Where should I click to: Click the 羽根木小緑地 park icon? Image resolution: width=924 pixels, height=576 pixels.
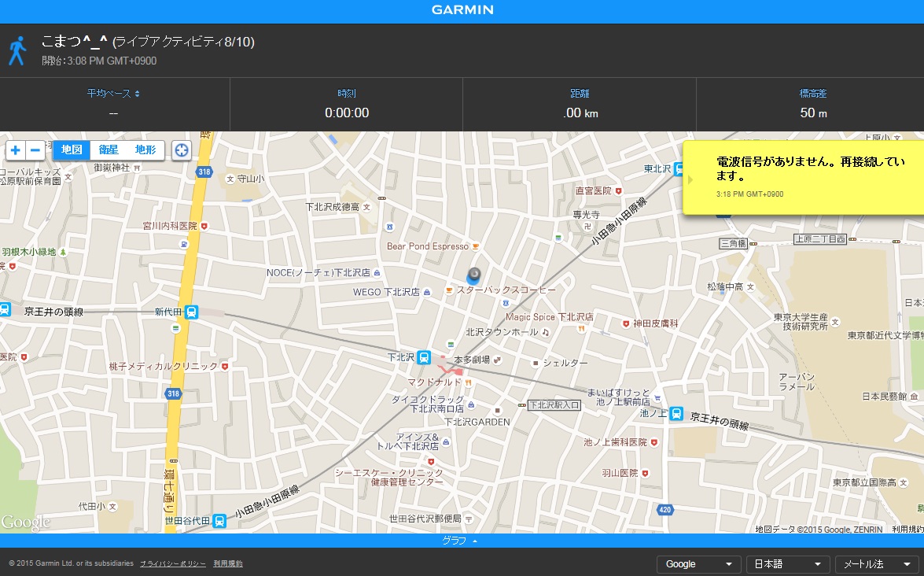(63, 252)
